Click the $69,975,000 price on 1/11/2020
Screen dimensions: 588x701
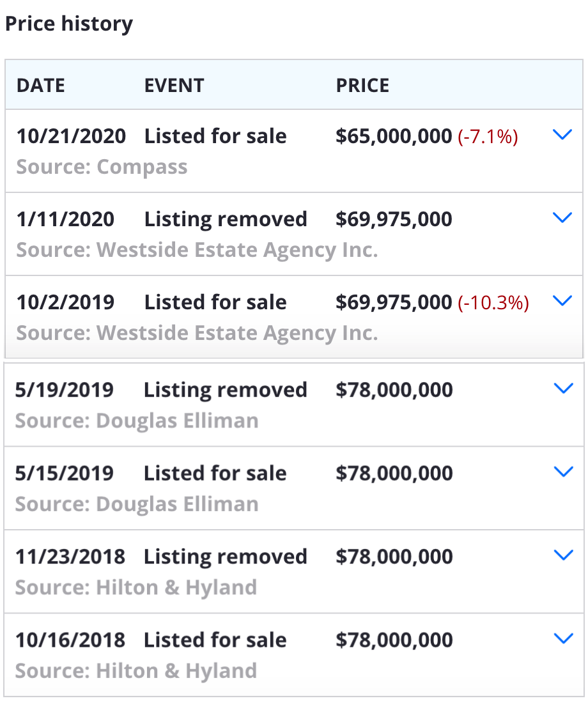click(394, 219)
